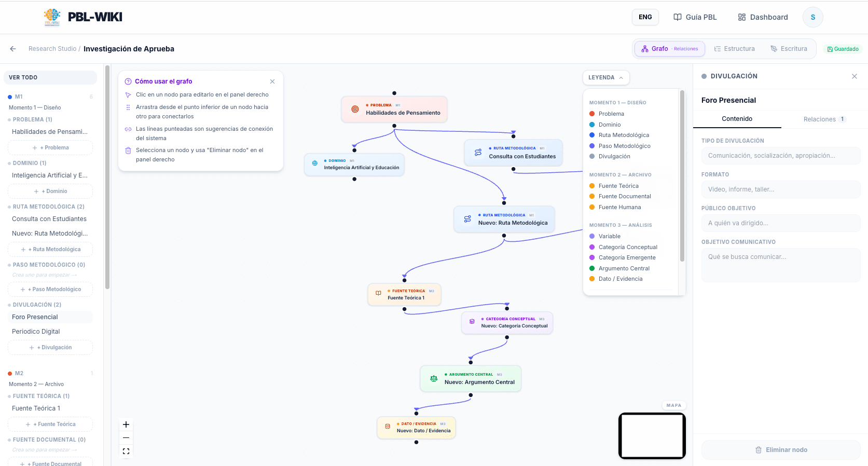Viewport: 868px width, 466px height.
Task: Click the minimap thumbnail
Action: point(652,436)
